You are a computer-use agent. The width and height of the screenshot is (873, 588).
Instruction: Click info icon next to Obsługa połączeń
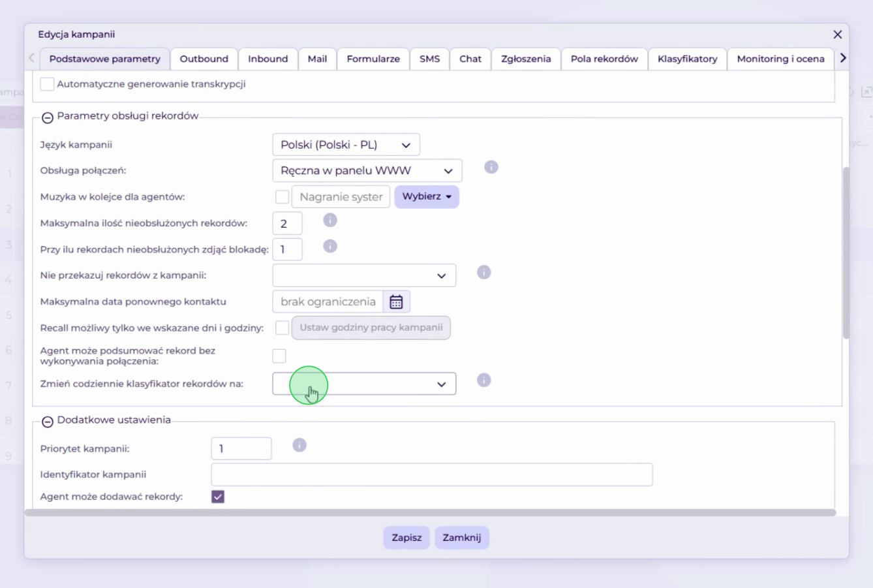(491, 168)
